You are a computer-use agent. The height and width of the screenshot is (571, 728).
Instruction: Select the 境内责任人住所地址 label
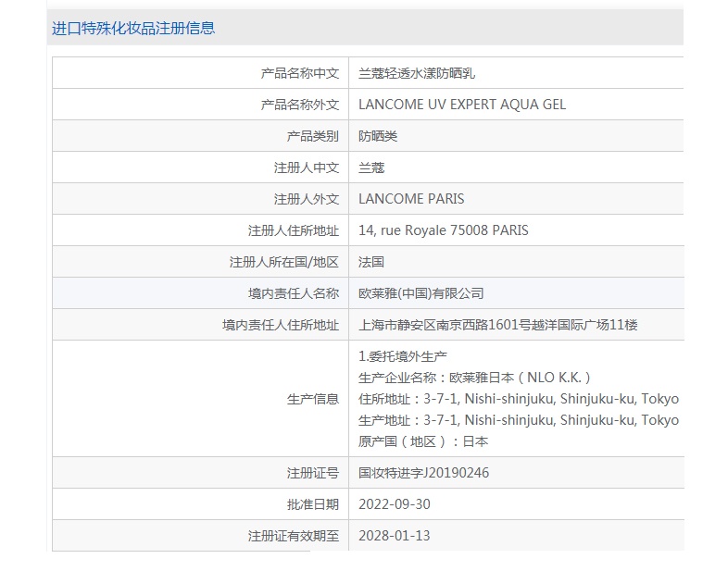281,325
